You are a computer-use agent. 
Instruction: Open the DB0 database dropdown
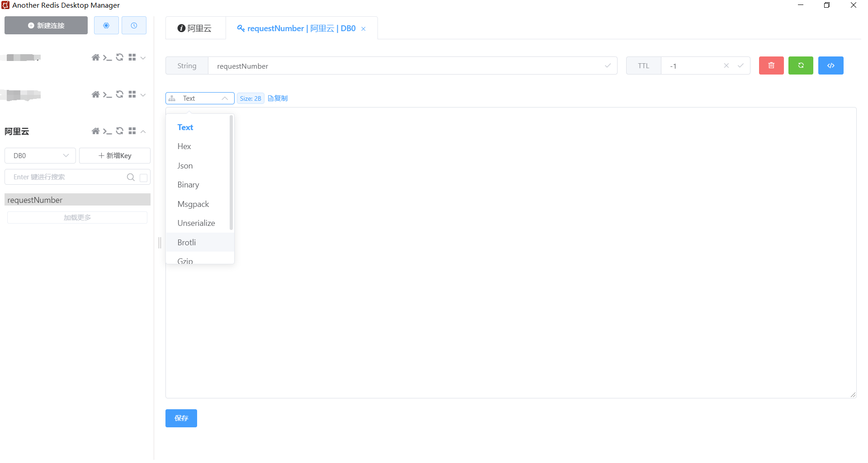pos(40,155)
